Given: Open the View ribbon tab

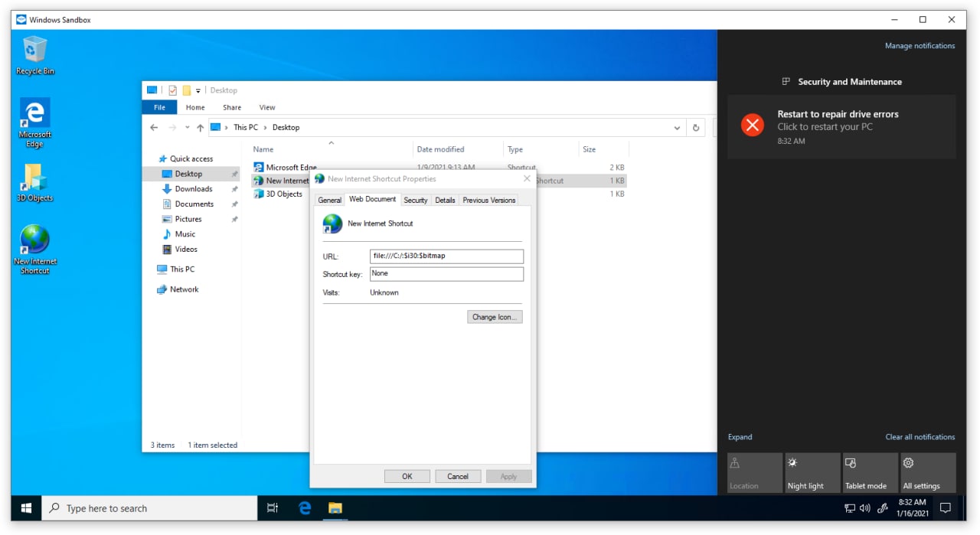Looking at the screenshot, I should [267, 107].
